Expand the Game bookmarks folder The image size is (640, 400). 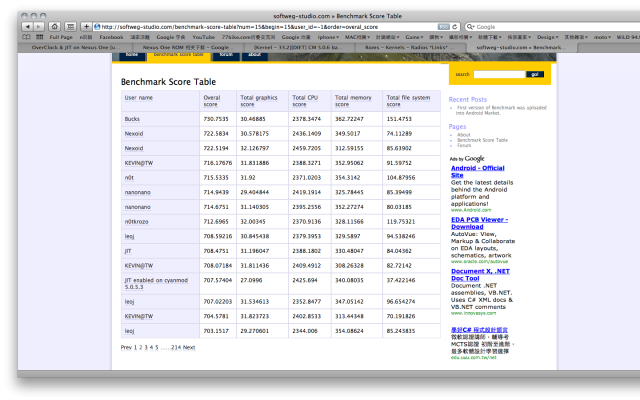coord(414,37)
